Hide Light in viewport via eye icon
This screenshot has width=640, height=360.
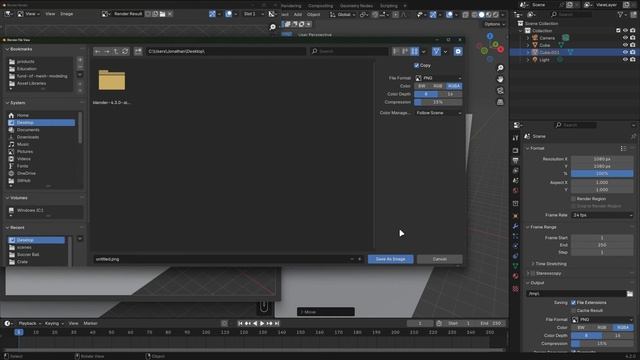(x=625, y=60)
